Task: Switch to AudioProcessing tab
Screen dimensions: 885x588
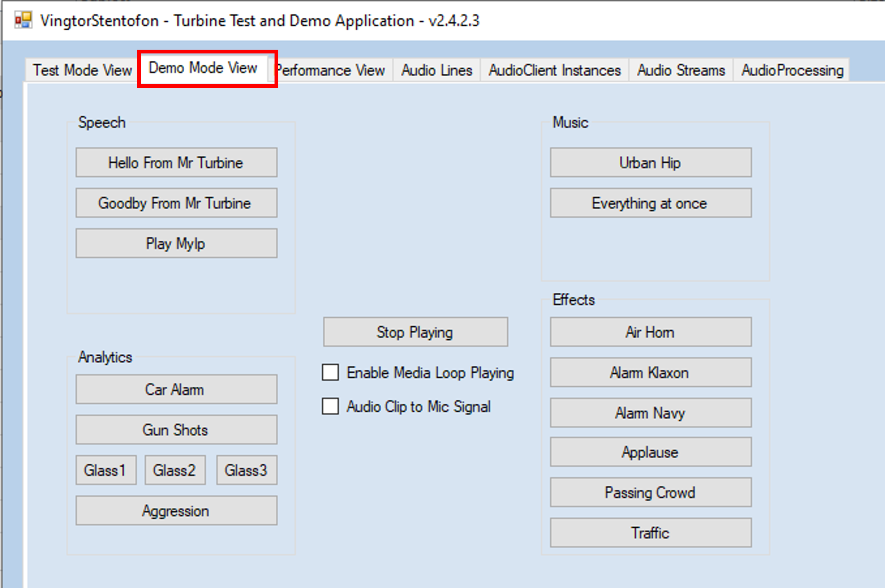Action: click(792, 70)
